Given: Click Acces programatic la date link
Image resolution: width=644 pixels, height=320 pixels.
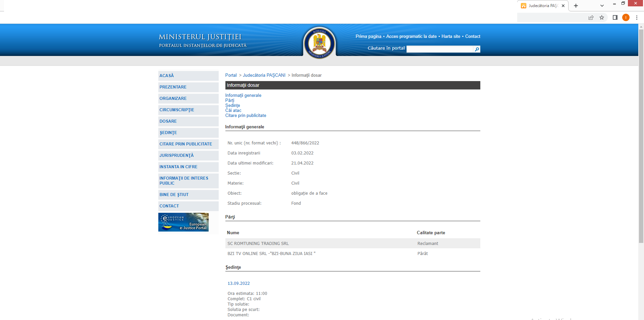Looking at the screenshot, I should [x=411, y=37].
